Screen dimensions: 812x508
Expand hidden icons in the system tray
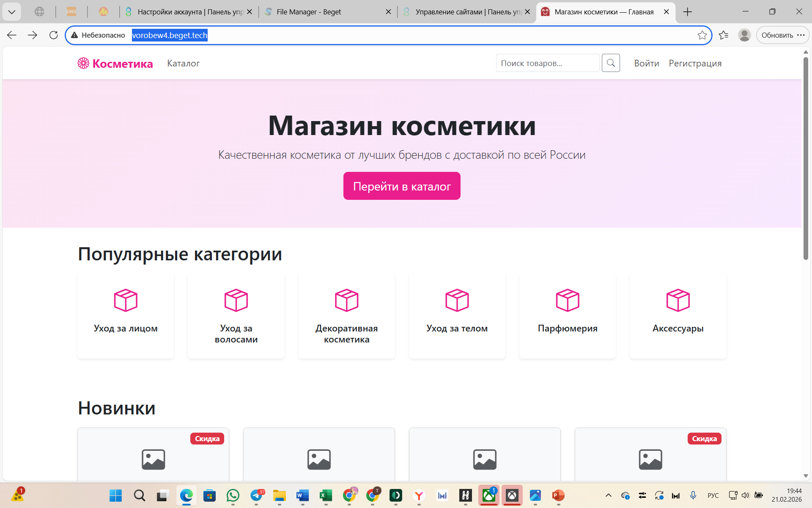(608, 495)
